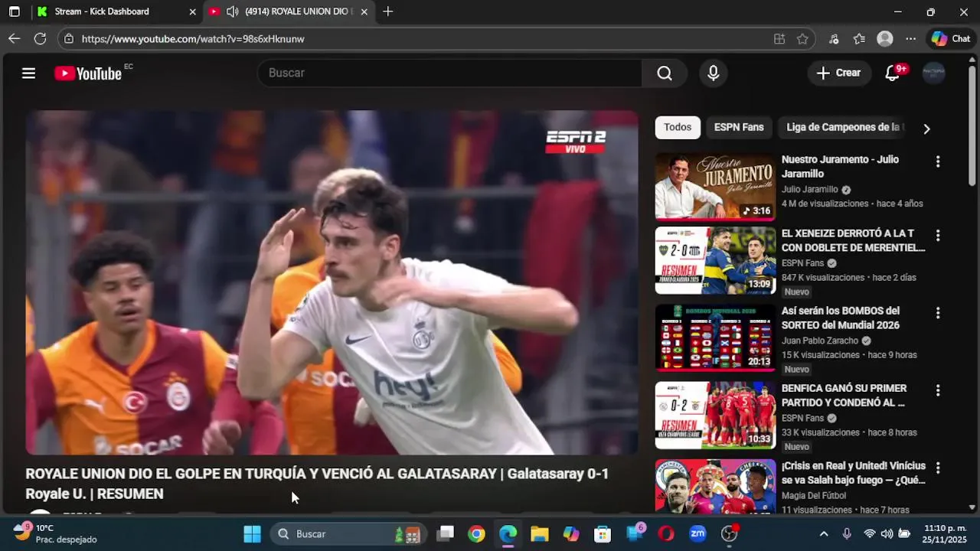Screen dimensions: 980x551
Task: Launch Google Chrome from taskbar
Action: pyautogui.click(x=476, y=533)
